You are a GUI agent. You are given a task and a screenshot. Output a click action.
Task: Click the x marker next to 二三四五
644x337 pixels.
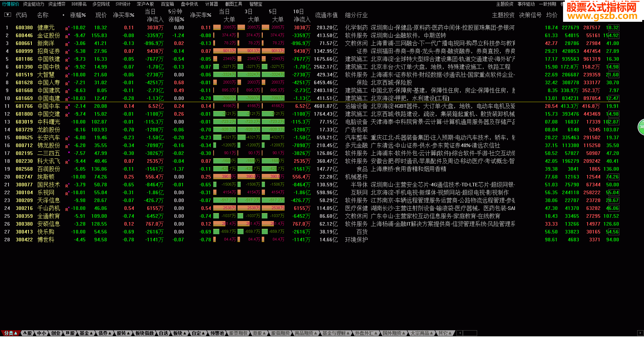coord(68,152)
